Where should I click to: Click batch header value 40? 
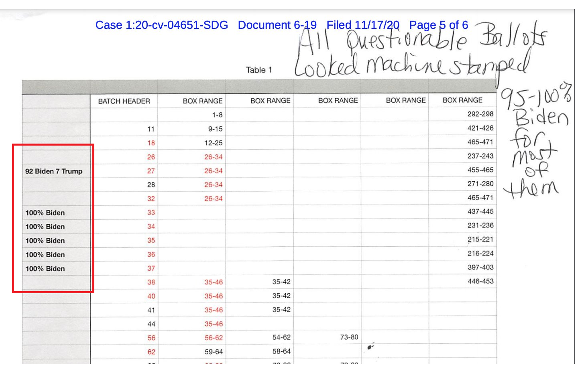pos(151,296)
